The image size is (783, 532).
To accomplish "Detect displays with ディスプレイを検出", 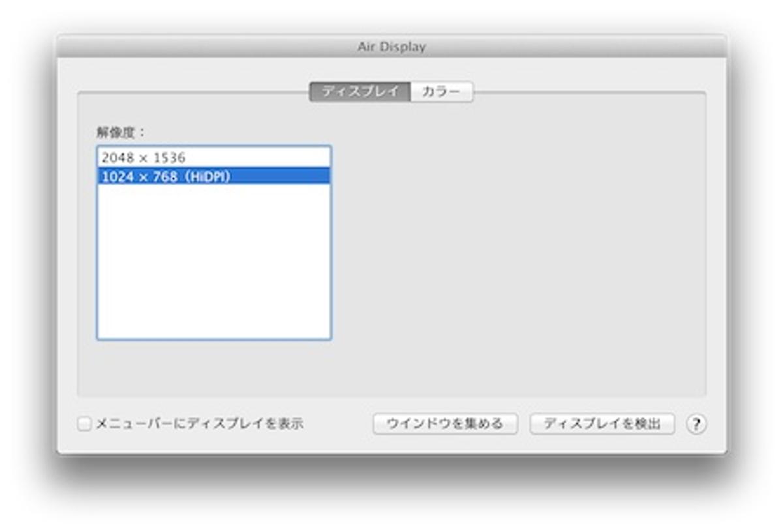I will click(602, 424).
